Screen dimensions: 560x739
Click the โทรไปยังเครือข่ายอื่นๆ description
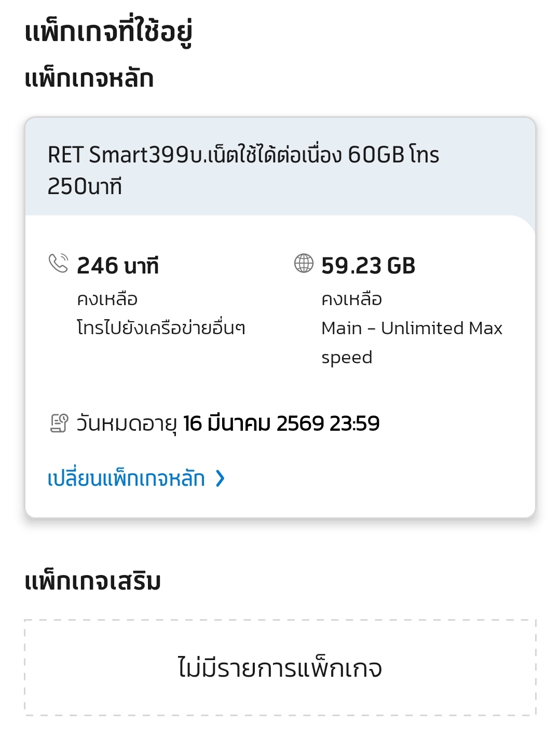tap(161, 328)
